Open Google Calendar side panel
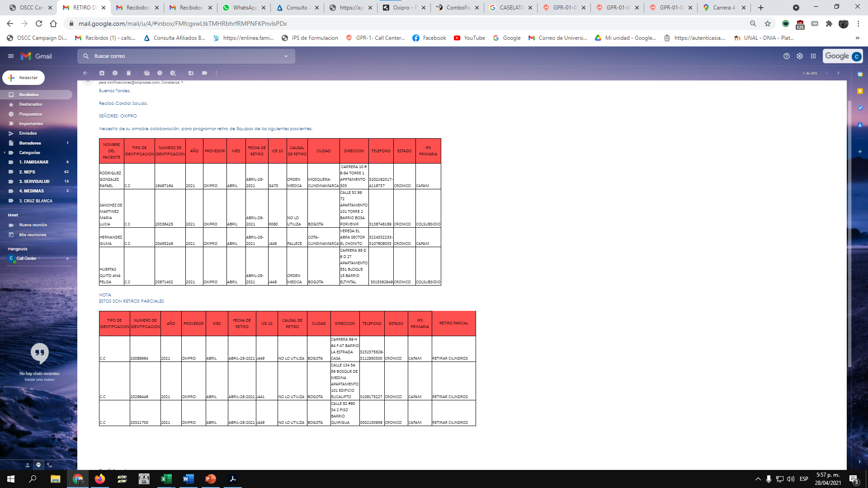Screen dimensions: 868x488 [x=860, y=74]
